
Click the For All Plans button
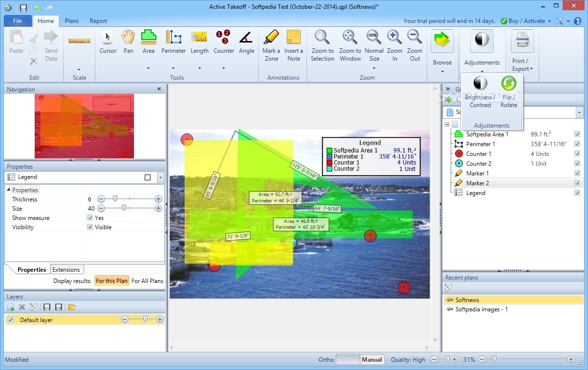click(147, 281)
